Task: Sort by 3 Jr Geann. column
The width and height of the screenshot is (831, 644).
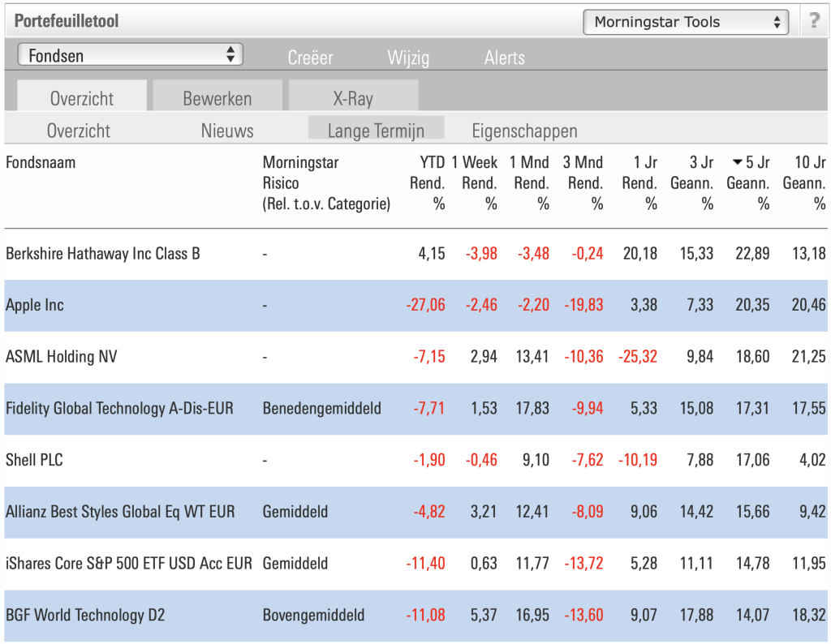Action: 691,182
